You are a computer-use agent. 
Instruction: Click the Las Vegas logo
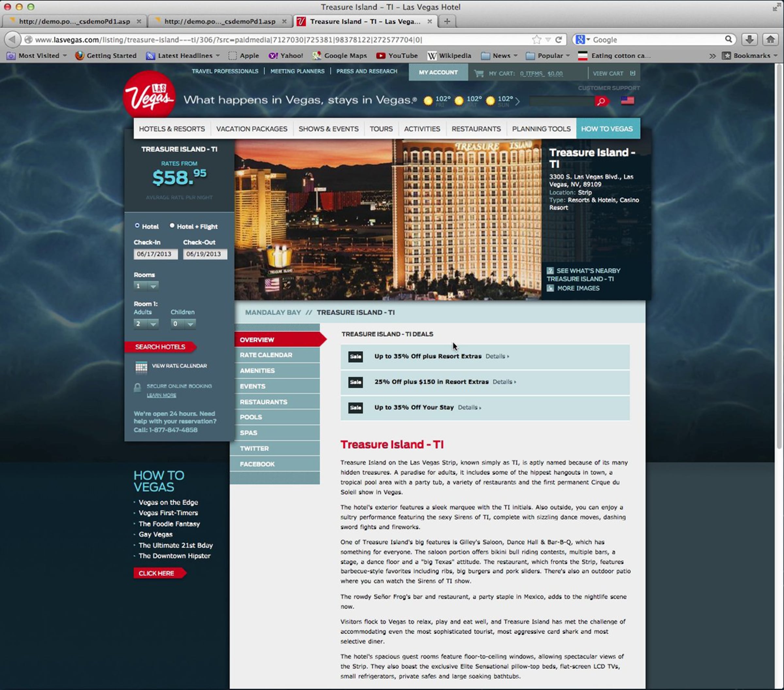(x=150, y=95)
